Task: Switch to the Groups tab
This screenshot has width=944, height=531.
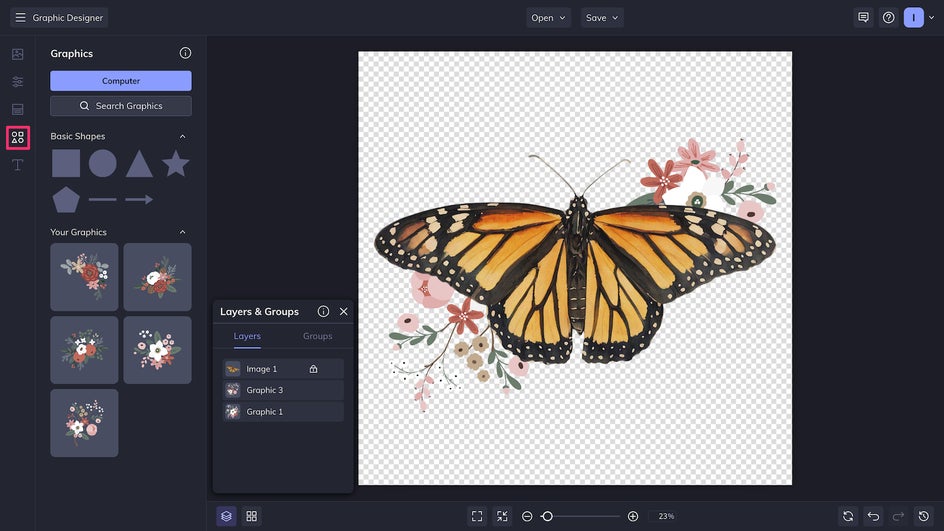Action: [x=317, y=336]
